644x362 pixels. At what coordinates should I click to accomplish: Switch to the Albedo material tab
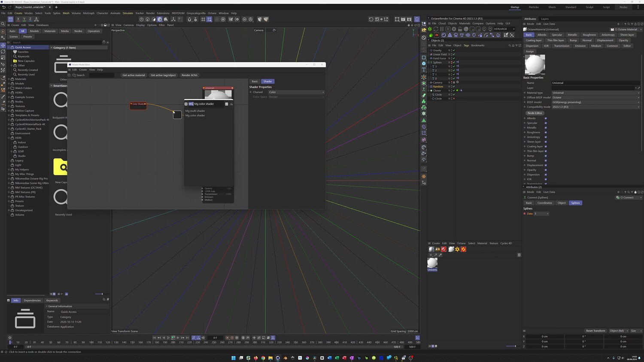(x=542, y=35)
